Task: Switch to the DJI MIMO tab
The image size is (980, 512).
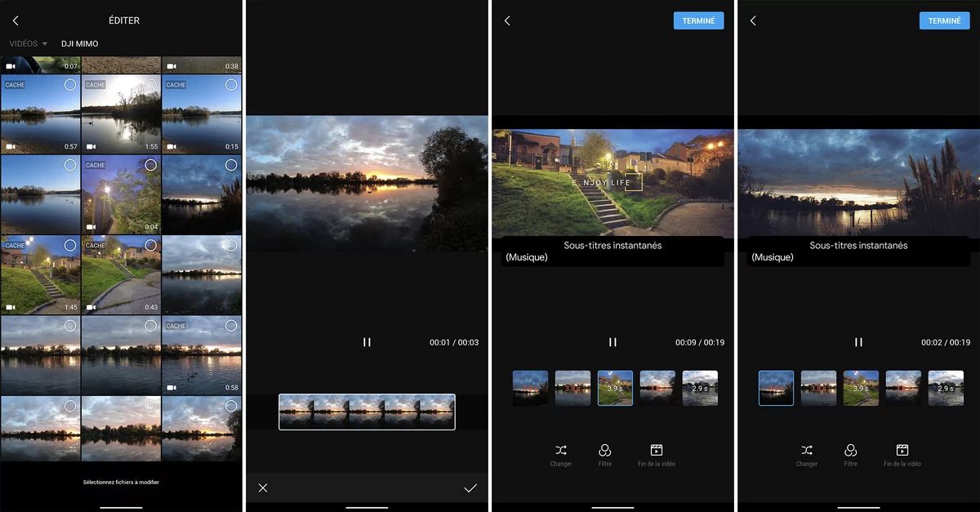Action: (x=80, y=43)
